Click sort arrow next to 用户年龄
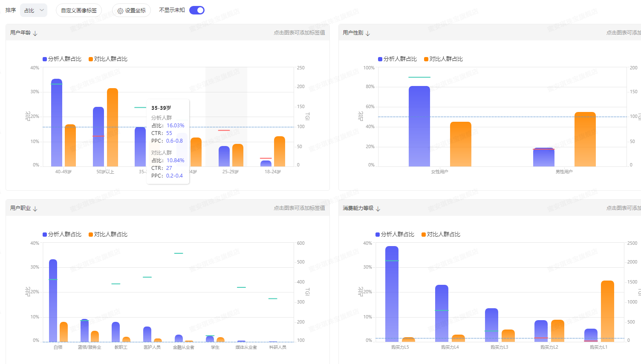641x364 pixels. 35,33
